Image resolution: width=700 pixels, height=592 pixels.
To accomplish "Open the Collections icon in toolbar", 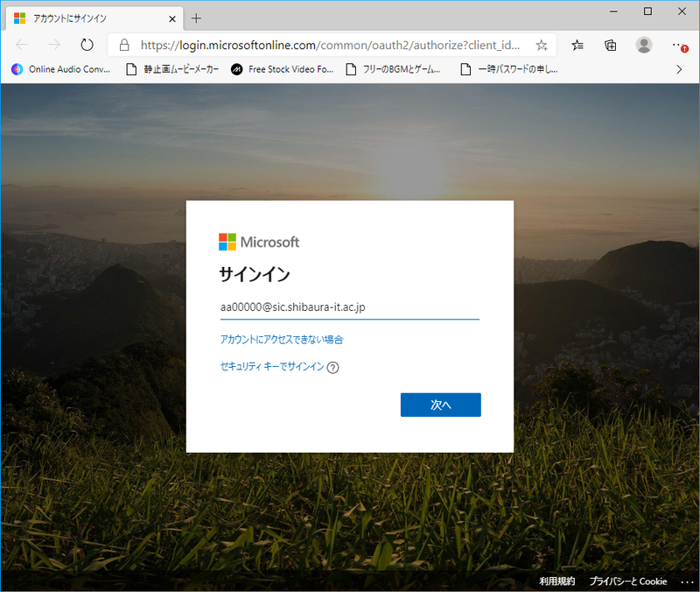I will point(611,45).
